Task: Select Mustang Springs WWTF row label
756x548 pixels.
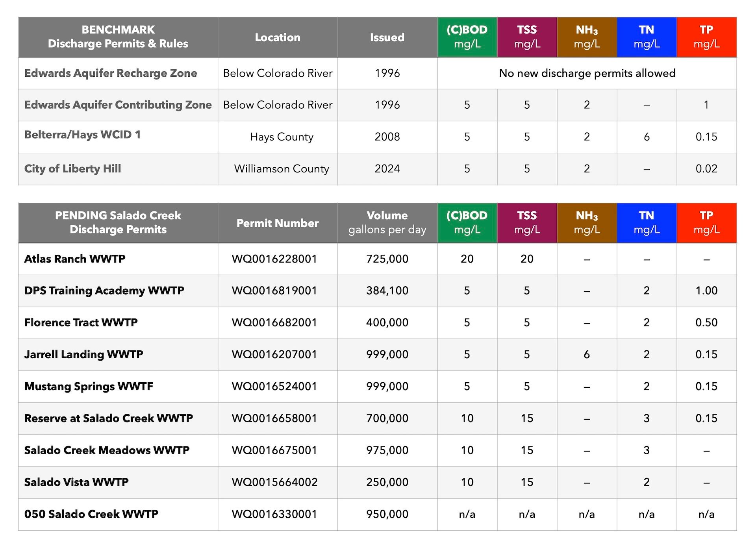Action: 89,386
